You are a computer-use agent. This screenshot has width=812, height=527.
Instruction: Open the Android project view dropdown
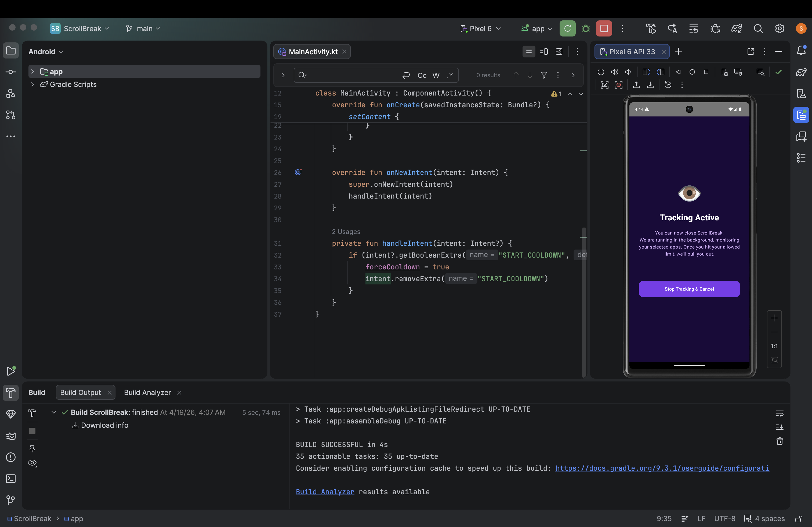click(46, 52)
